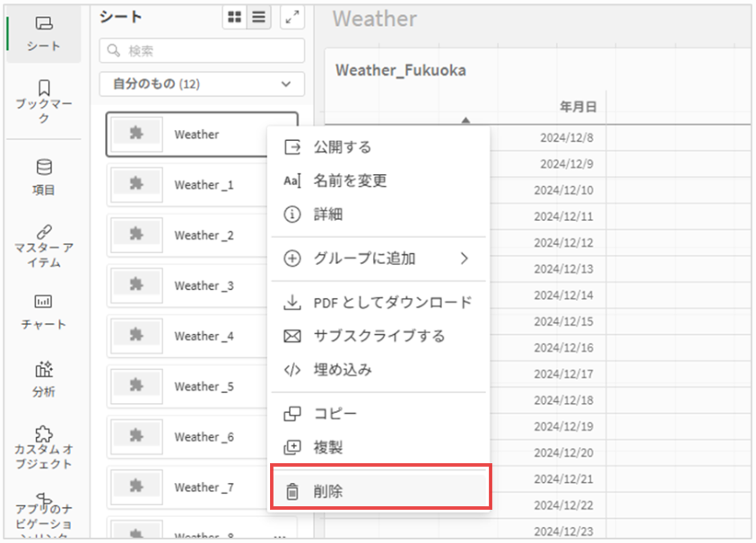Viewport: 756px width, 543px height.
Task: Expand the 自分のもの (12) dropdown
Action: (x=202, y=84)
